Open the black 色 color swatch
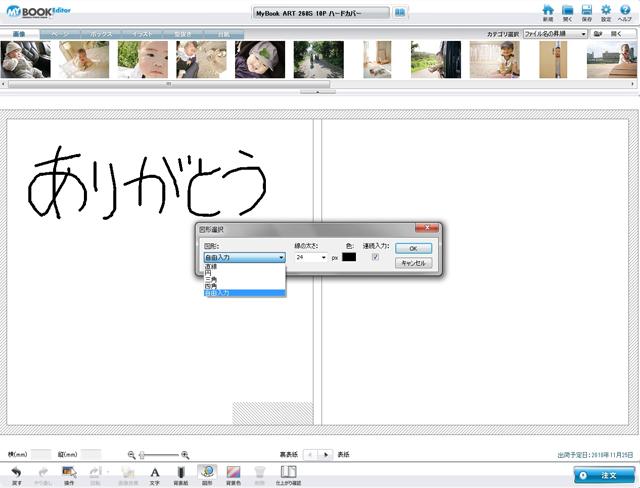The image size is (640, 488). pyautogui.click(x=349, y=257)
